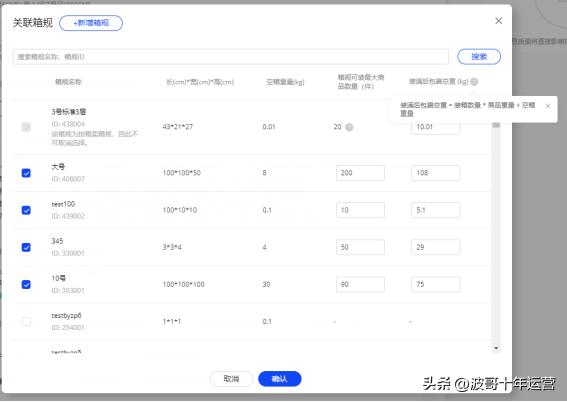
Task: Select the 345 row name
Action: coord(57,241)
